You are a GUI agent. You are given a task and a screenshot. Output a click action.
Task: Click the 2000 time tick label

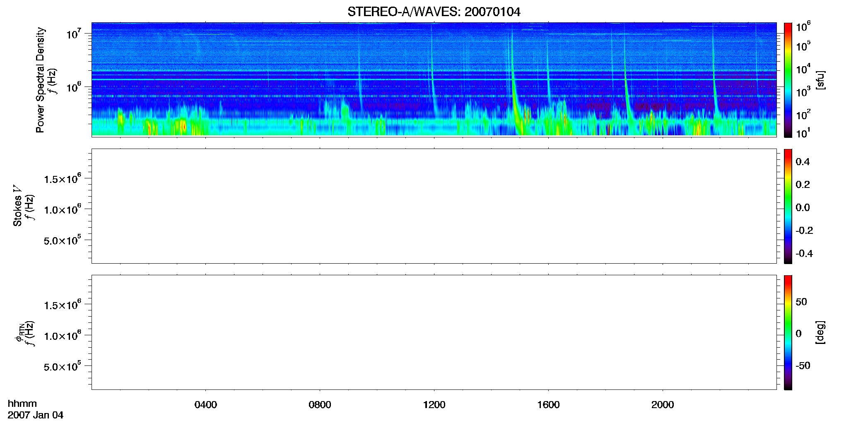pos(663,405)
